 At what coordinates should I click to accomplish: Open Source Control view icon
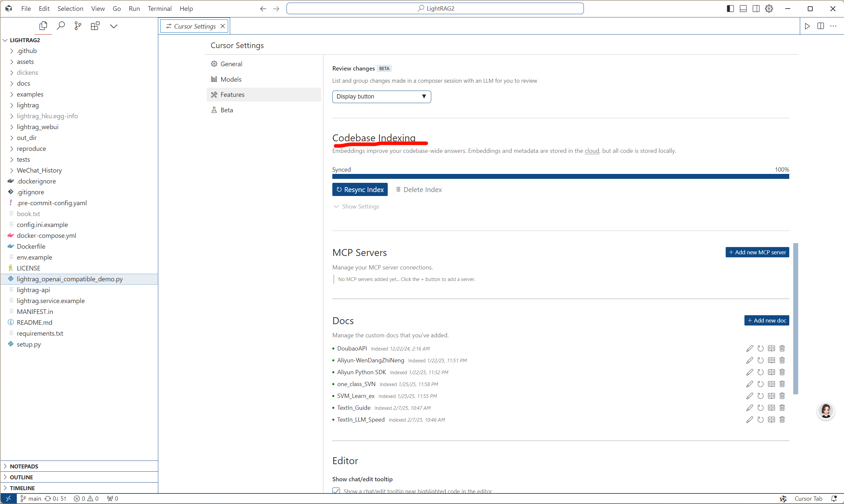[x=78, y=26]
